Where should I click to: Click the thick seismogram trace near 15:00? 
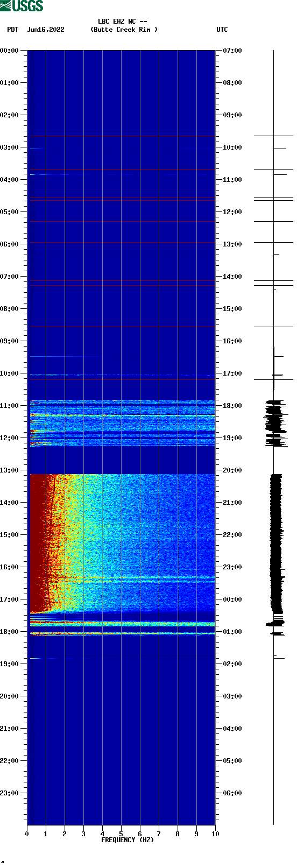pyautogui.click(x=276, y=544)
